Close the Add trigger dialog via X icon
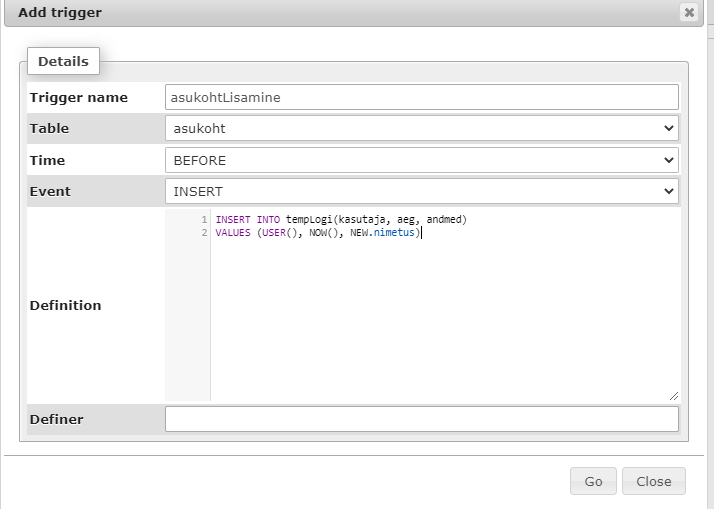 688,13
